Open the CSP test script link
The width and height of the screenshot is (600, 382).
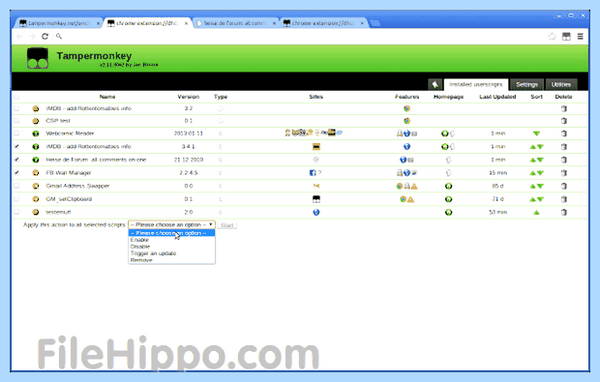pyautogui.click(x=58, y=121)
